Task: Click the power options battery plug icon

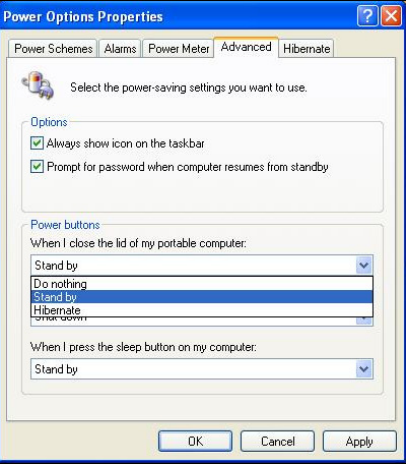Action: pyautogui.click(x=38, y=85)
